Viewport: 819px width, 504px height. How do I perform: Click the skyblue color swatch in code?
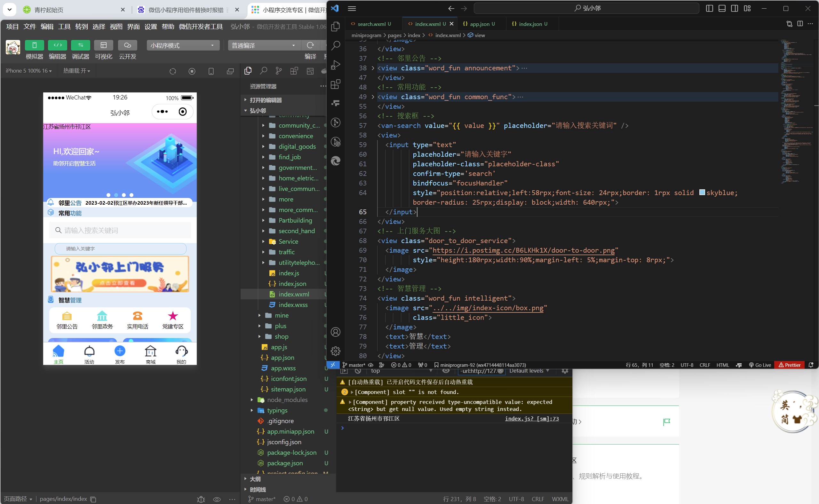[702, 193]
